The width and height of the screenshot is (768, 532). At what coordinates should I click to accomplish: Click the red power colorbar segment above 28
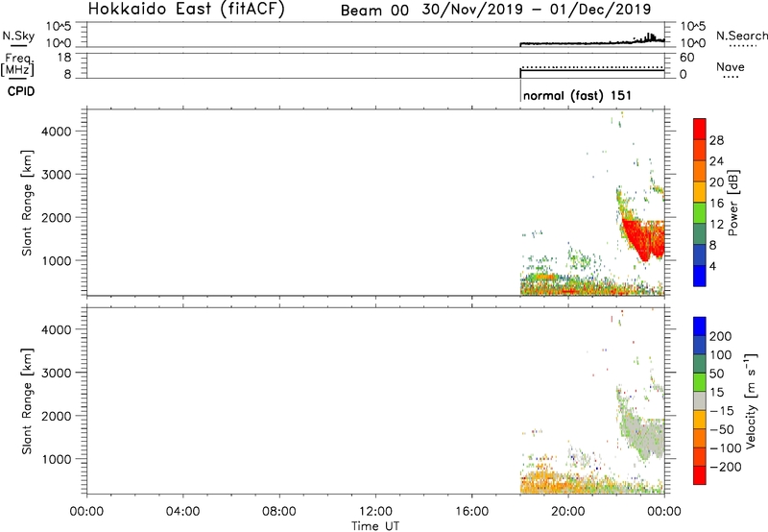700,129
